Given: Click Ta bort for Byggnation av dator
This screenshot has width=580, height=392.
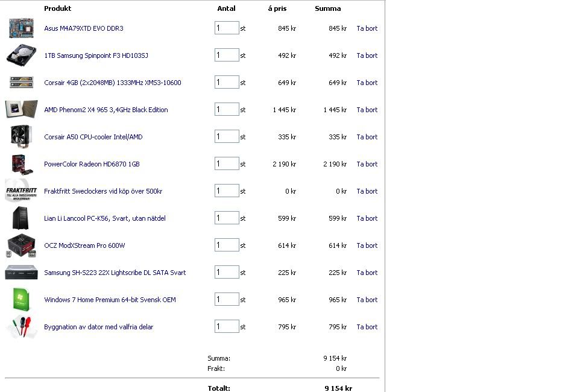Looking at the screenshot, I should point(367,327).
